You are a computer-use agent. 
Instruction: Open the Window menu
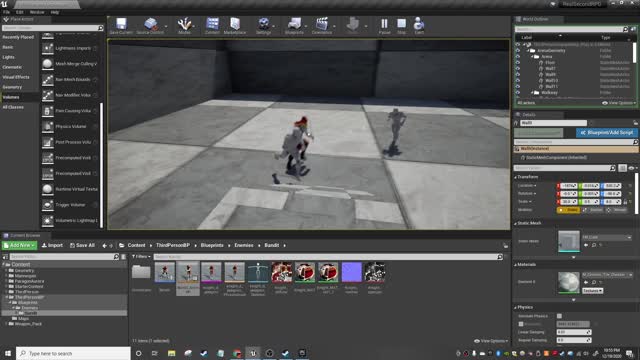[x=37, y=12]
